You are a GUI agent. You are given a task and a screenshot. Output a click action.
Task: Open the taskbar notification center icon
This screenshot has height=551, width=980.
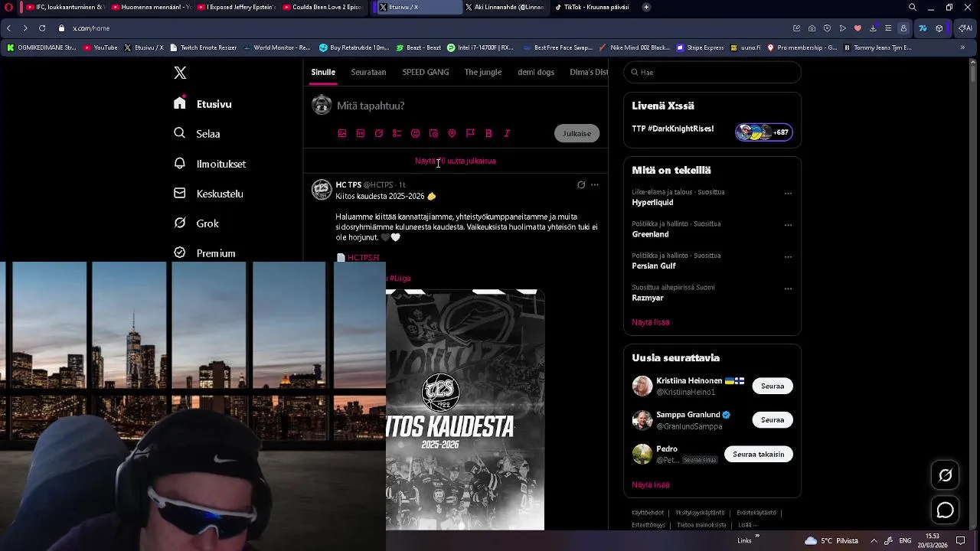coord(961,540)
